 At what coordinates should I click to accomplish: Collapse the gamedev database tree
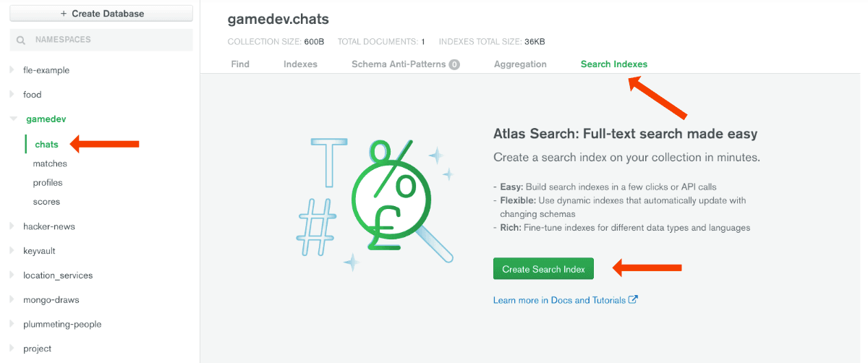coord(12,119)
